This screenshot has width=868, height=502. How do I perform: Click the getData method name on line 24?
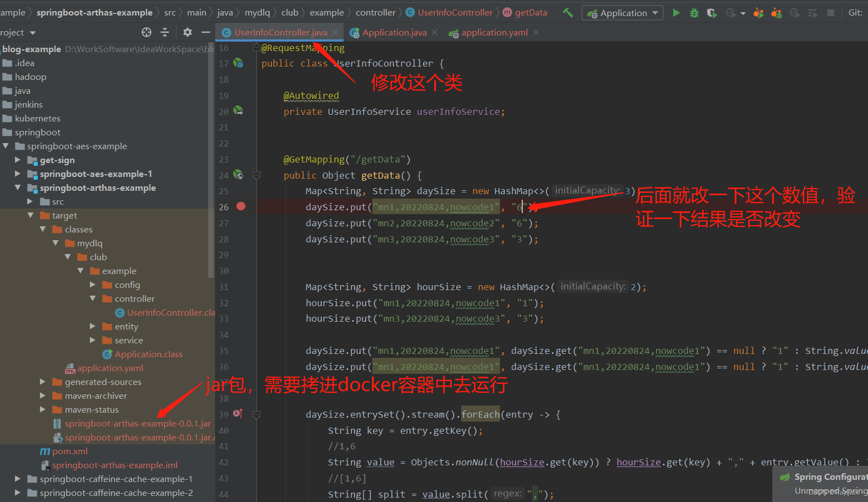(380, 175)
